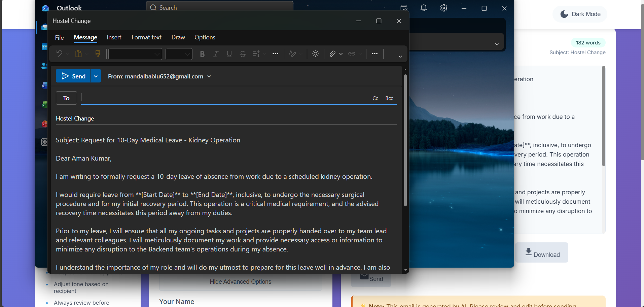Viewport: 644px width, 307px height.
Task: Open the attach file dropdown arrow
Action: pyautogui.click(x=341, y=54)
